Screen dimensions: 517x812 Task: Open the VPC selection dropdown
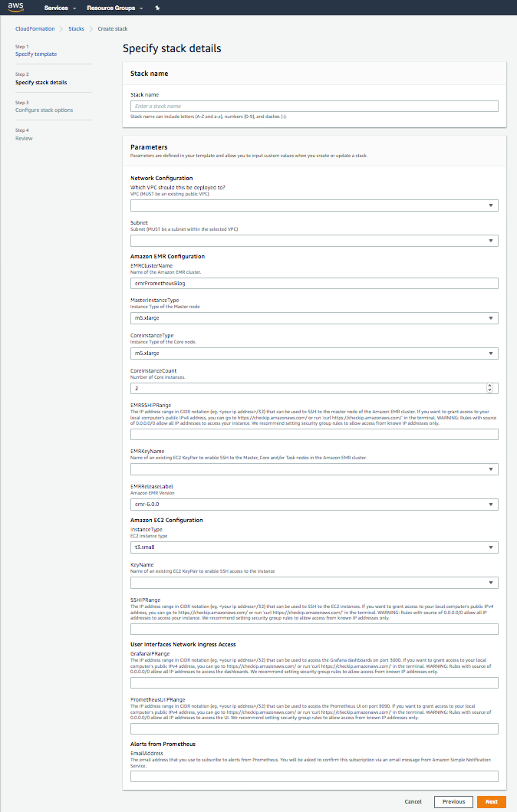(314, 205)
